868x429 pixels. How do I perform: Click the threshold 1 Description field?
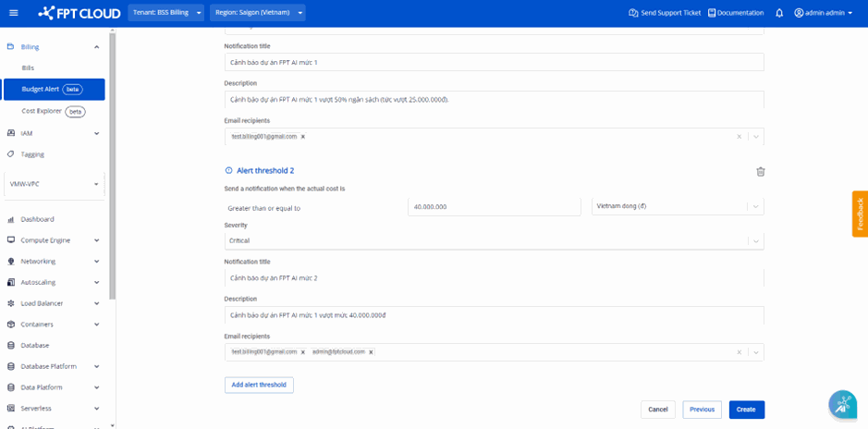pyautogui.click(x=494, y=100)
